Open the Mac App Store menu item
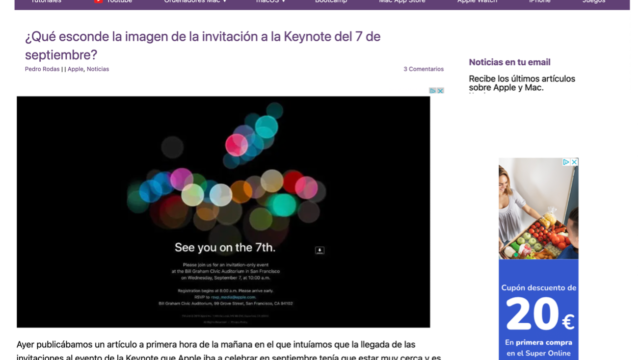This screenshot has width=640, height=360. click(x=402, y=2)
